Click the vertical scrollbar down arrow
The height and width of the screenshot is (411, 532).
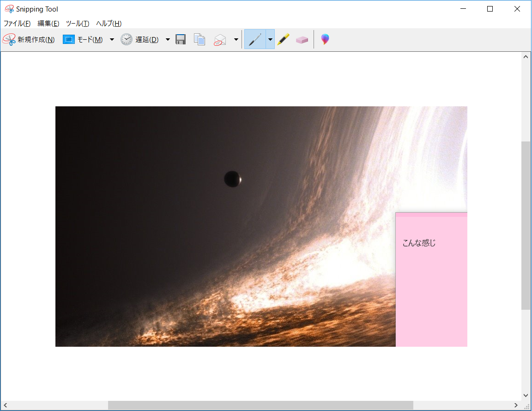point(526,395)
